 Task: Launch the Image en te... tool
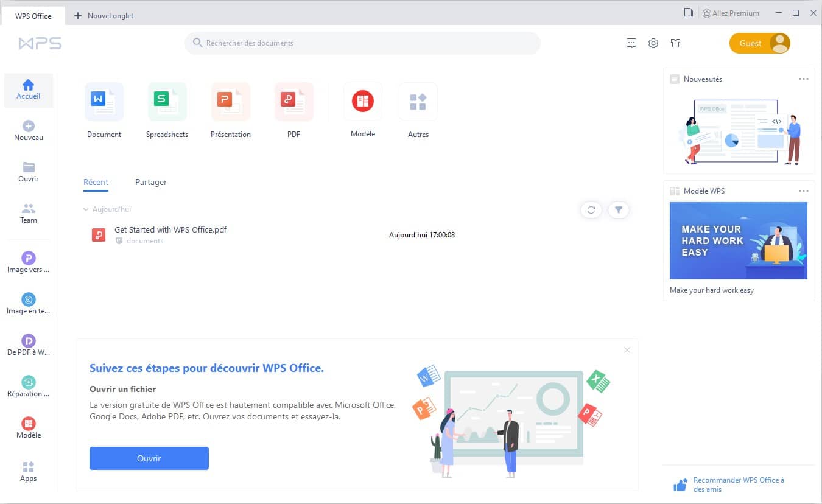click(29, 299)
